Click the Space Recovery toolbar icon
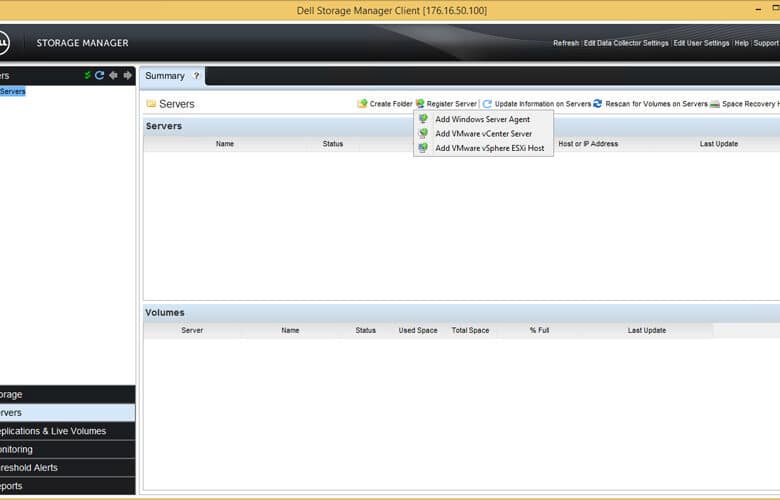780x500 pixels. point(715,103)
